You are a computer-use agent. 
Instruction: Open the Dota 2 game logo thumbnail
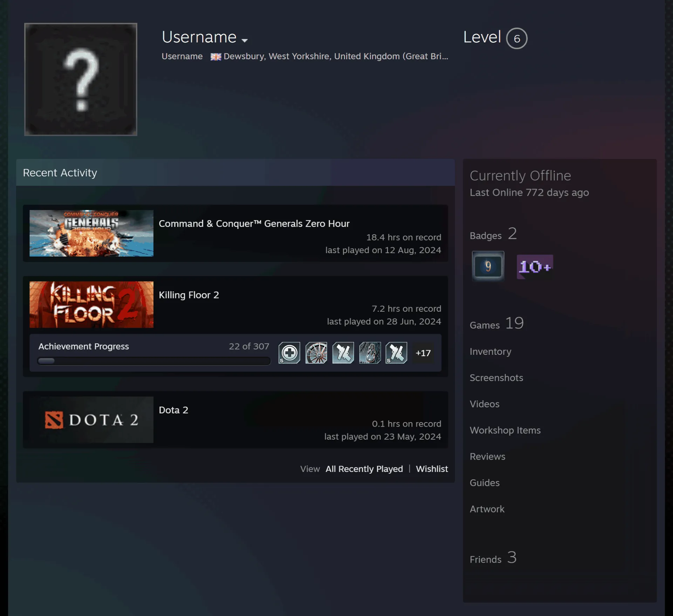[x=91, y=420]
